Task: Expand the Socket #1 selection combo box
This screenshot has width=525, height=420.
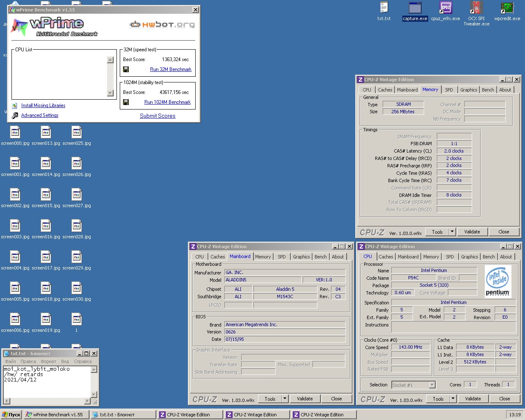Action: 432,385
